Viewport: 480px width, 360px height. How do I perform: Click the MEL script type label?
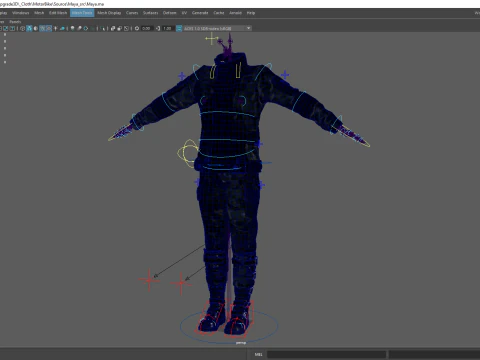tap(259, 354)
